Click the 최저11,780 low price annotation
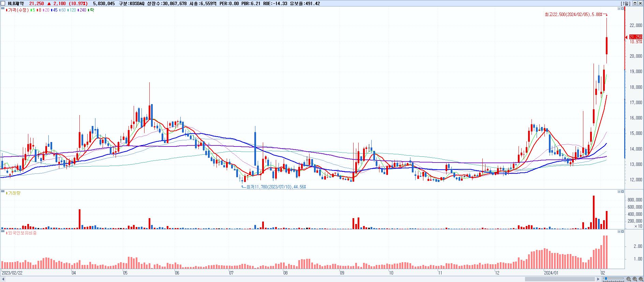The height and width of the screenshot is (282, 644). tap(276, 187)
